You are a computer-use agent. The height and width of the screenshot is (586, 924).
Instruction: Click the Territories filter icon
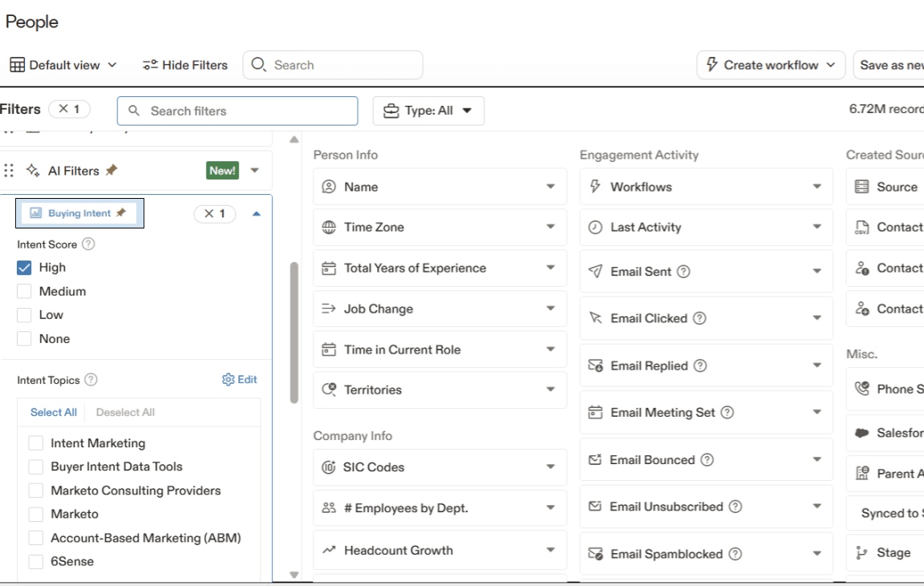tap(329, 390)
